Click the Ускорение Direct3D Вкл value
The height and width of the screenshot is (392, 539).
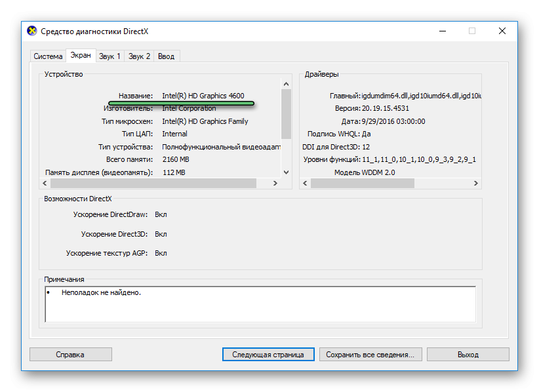click(161, 234)
